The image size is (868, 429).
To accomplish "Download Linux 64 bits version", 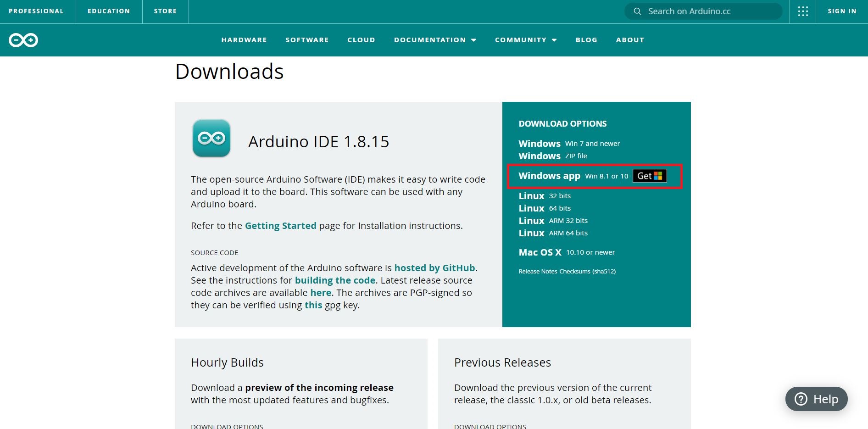I will click(545, 208).
